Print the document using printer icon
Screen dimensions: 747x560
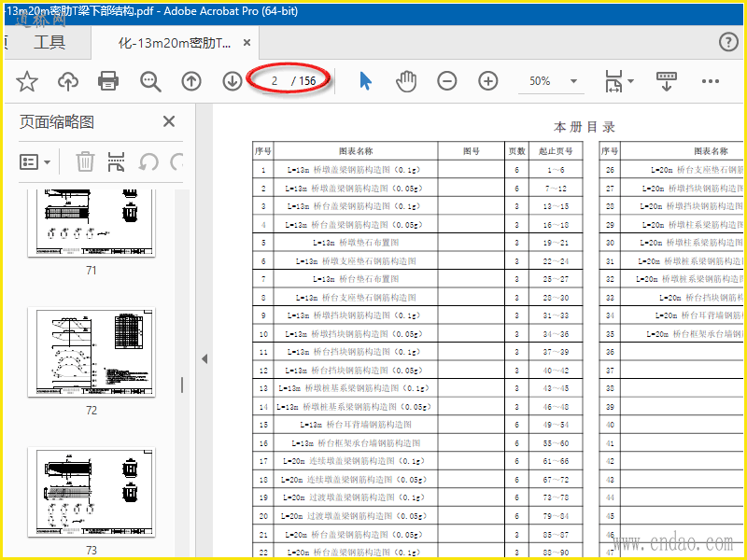click(x=108, y=81)
